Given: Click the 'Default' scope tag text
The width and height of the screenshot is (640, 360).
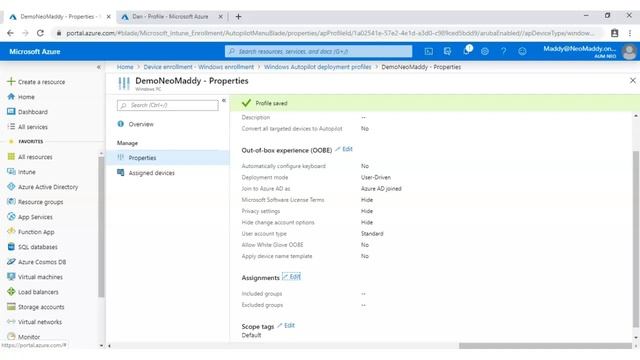Looking at the screenshot, I should (x=251, y=335).
